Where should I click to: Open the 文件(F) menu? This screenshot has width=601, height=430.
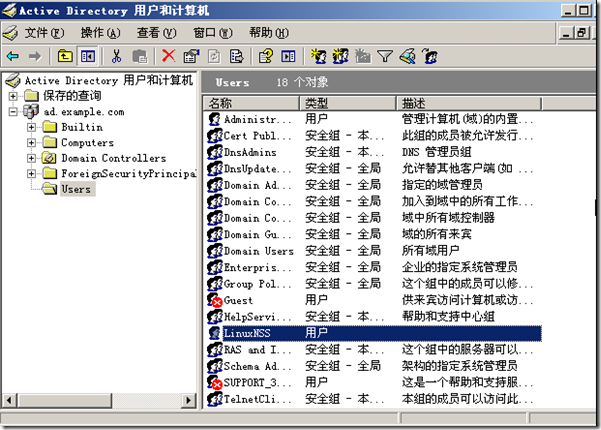(44, 33)
